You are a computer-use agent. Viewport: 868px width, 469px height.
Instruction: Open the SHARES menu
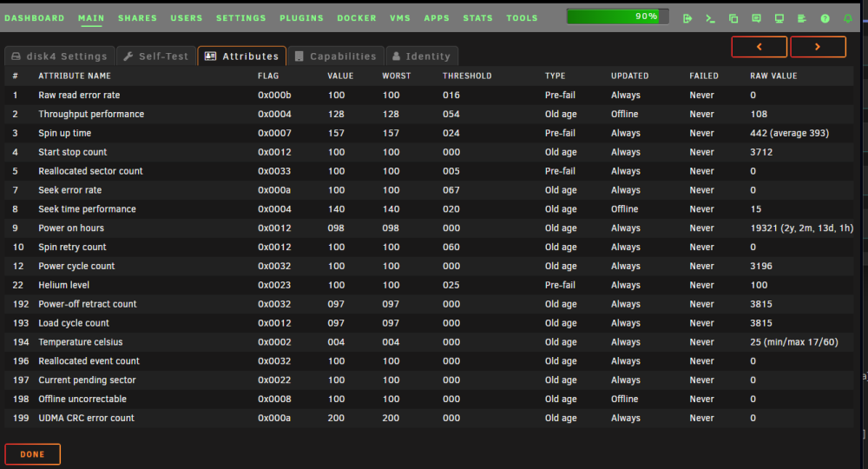click(x=137, y=17)
